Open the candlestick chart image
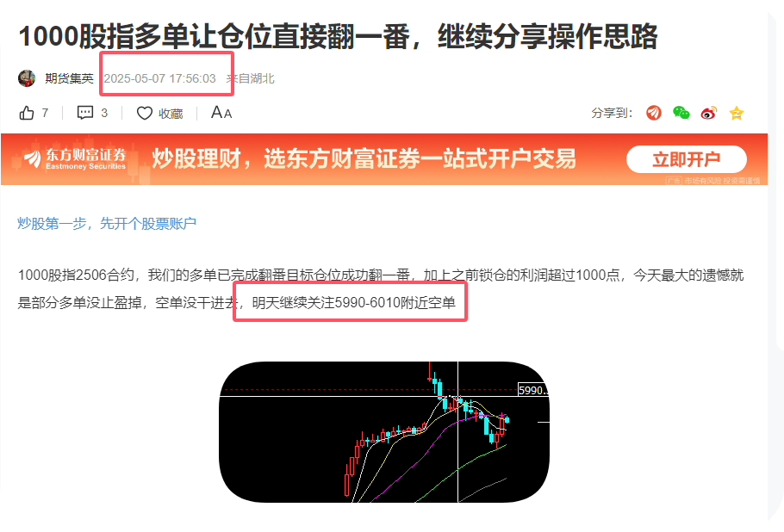 384,431
